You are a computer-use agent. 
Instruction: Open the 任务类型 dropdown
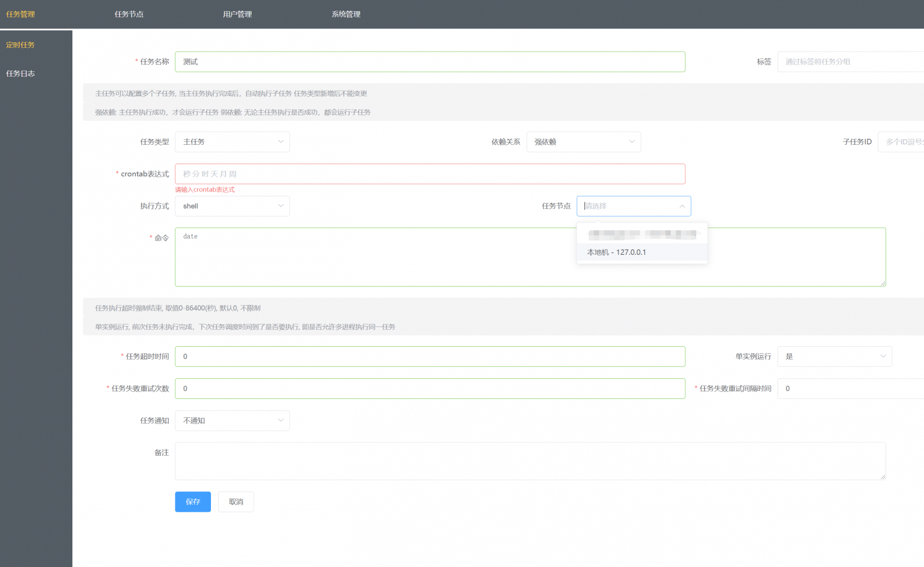(x=233, y=142)
